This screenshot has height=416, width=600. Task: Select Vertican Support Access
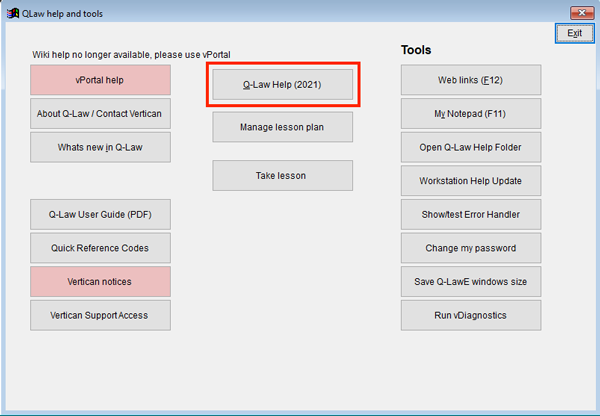(x=100, y=315)
